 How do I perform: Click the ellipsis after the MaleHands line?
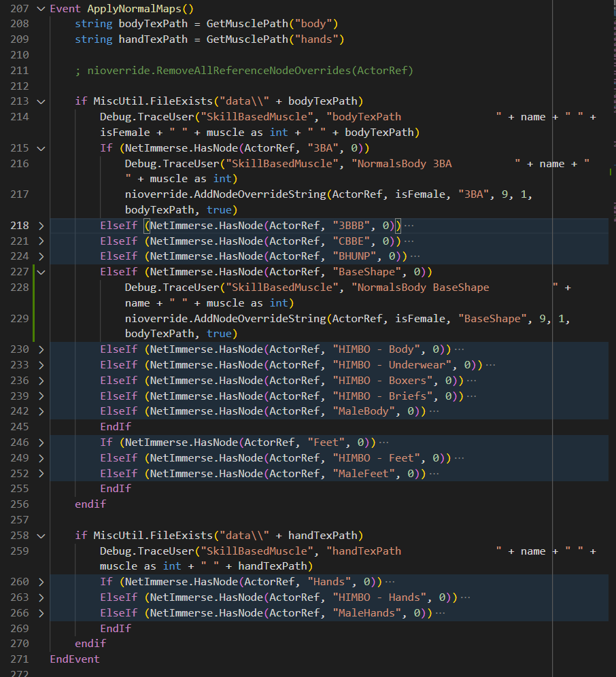[440, 613]
